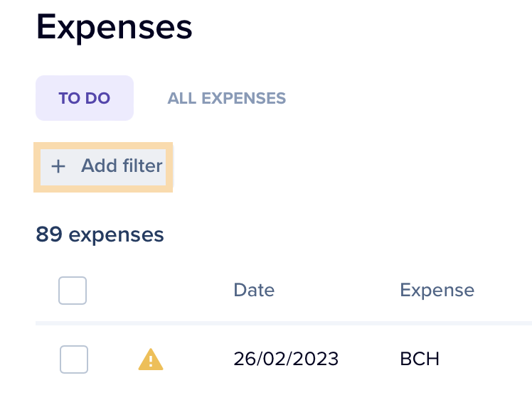Select the first expense row dated 26/02/2023

[284, 359]
